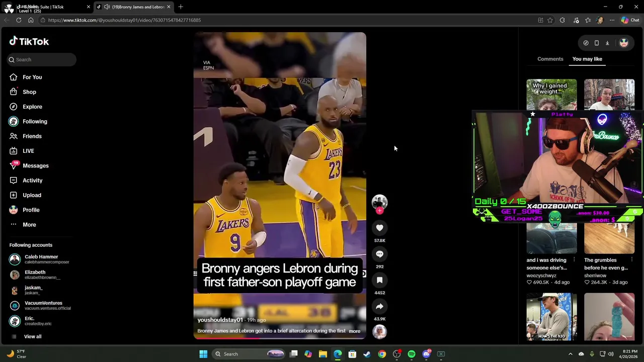Screen dimensions: 644x362
Task: Open Discord from the taskbar
Action: click(426, 354)
